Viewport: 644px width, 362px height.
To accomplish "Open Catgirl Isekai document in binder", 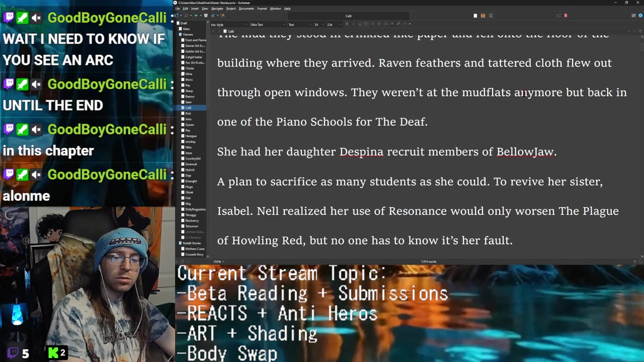I will [x=195, y=57].
